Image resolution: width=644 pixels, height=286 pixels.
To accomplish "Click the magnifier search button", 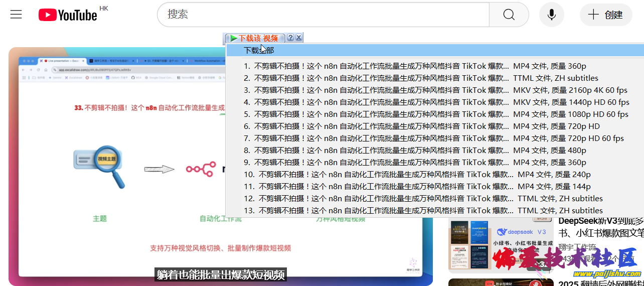I will pos(509,15).
